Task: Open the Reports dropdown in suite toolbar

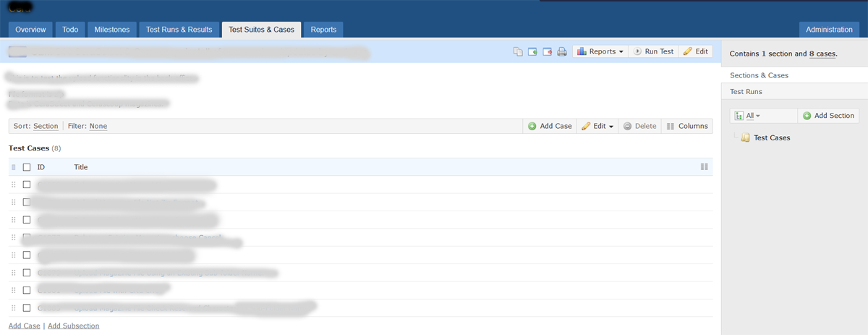Action: [600, 52]
